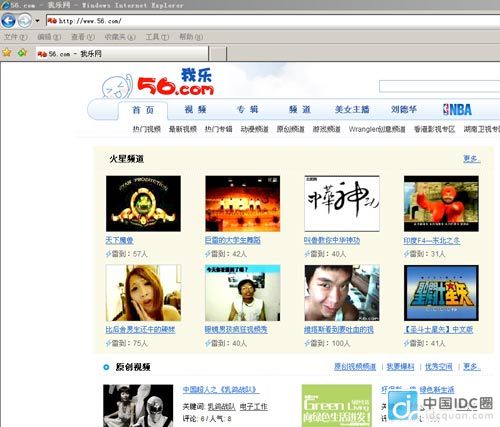Image resolution: width=500 pixels, height=427 pixels.
Task: Open a new blank tab
Action: tap(218, 54)
